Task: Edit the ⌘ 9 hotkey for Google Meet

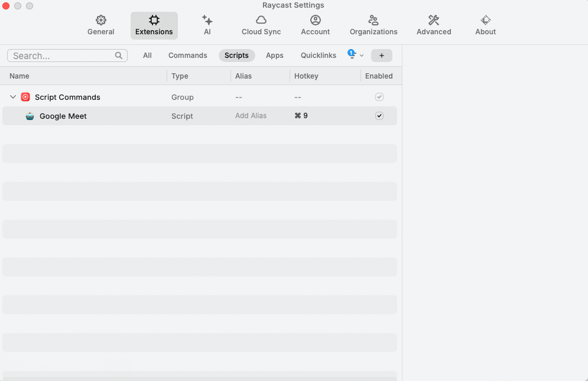Action: point(301,116)
